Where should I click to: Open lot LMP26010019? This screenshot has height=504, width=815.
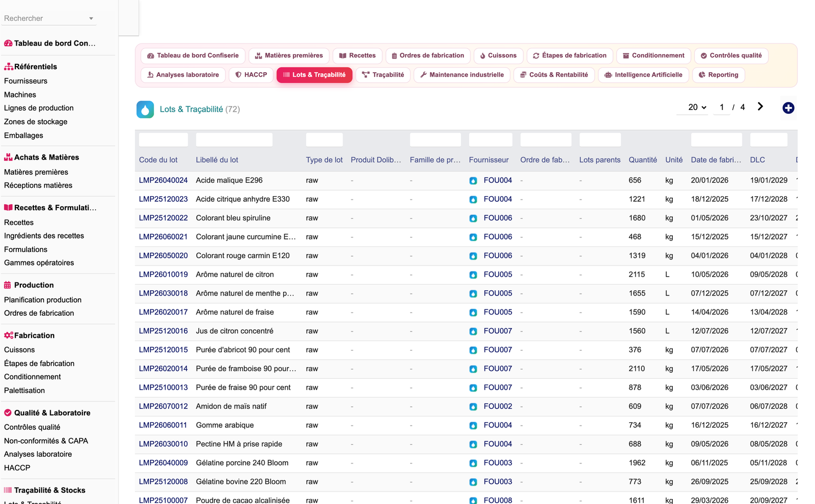point(164,275)
